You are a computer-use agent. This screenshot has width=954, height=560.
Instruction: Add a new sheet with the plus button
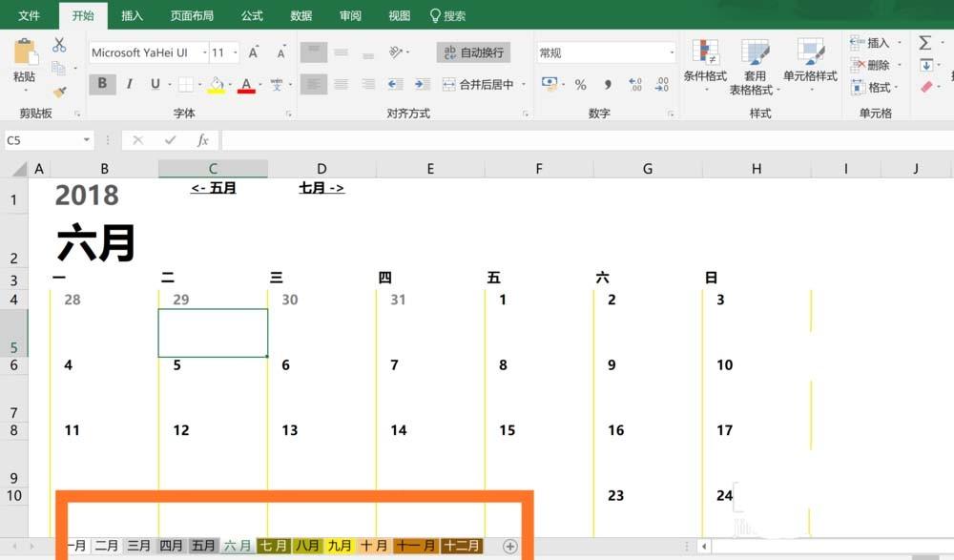tap(510, 545)
